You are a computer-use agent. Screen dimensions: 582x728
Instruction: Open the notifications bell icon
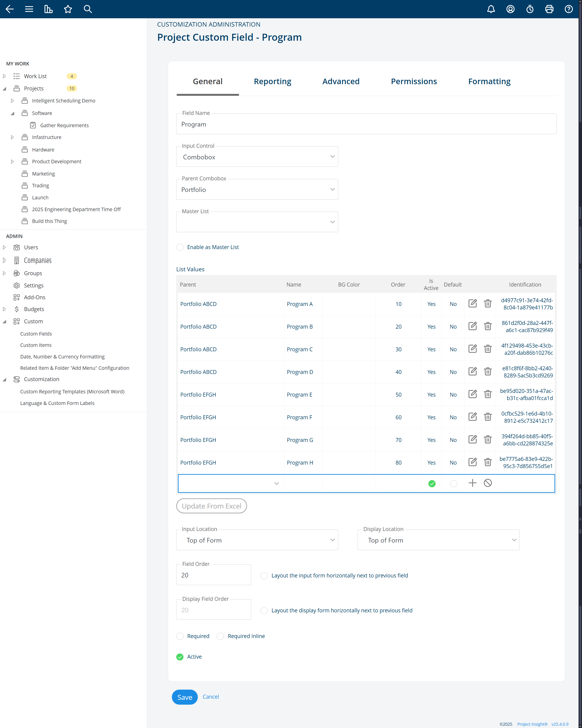[x=491, y=9]
